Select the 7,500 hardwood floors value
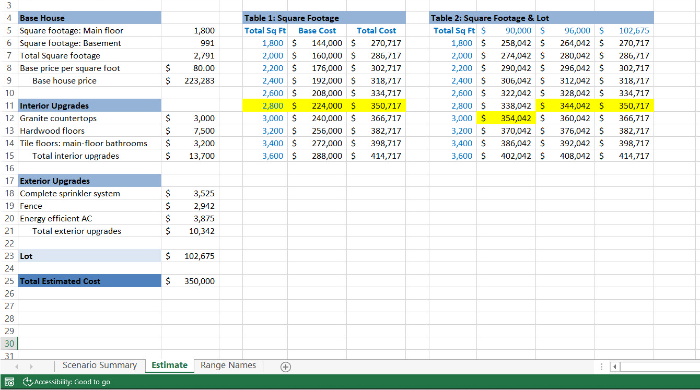This screenshot has width=700, height=390. click(191, 131)
